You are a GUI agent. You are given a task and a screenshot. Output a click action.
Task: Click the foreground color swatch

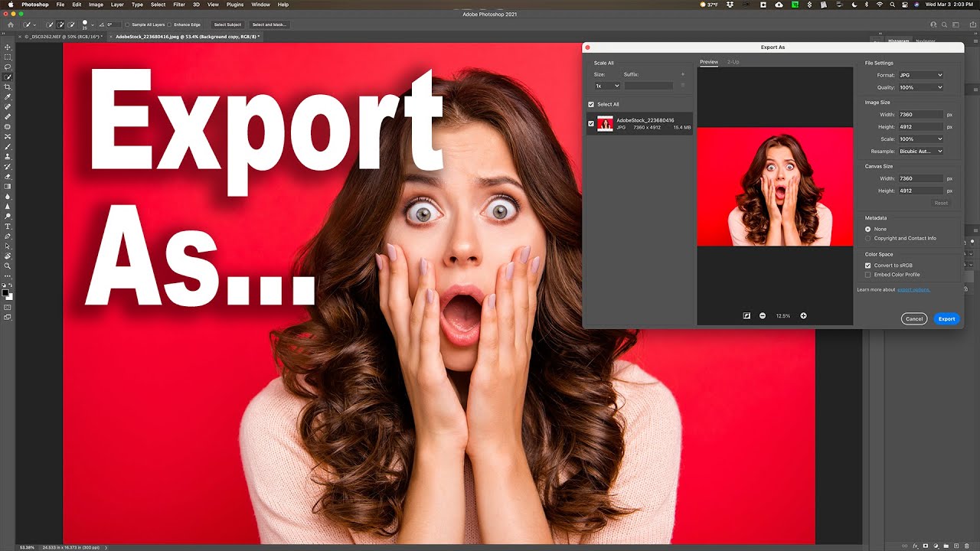(7, 292)
